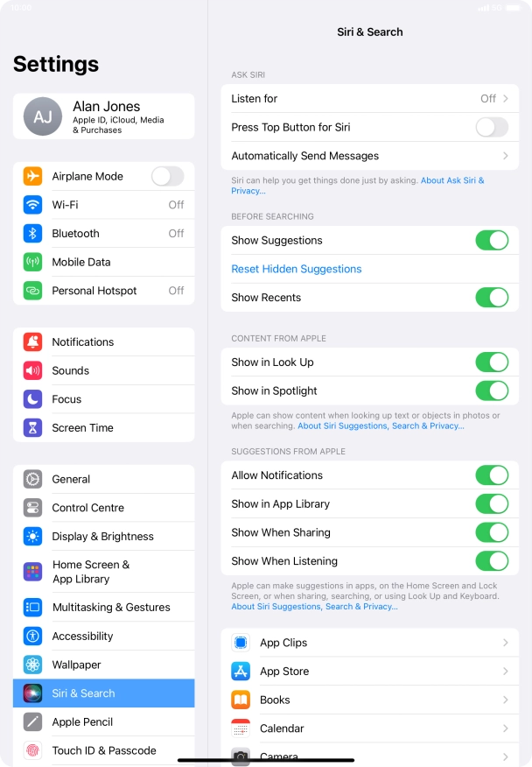Turn off Show When Listening

(492, 561)
